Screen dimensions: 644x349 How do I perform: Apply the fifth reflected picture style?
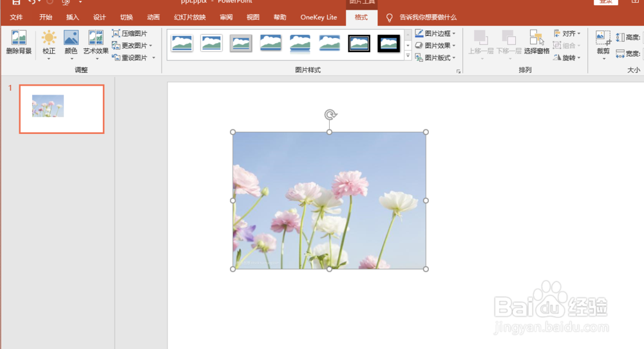tap(300, 43)
